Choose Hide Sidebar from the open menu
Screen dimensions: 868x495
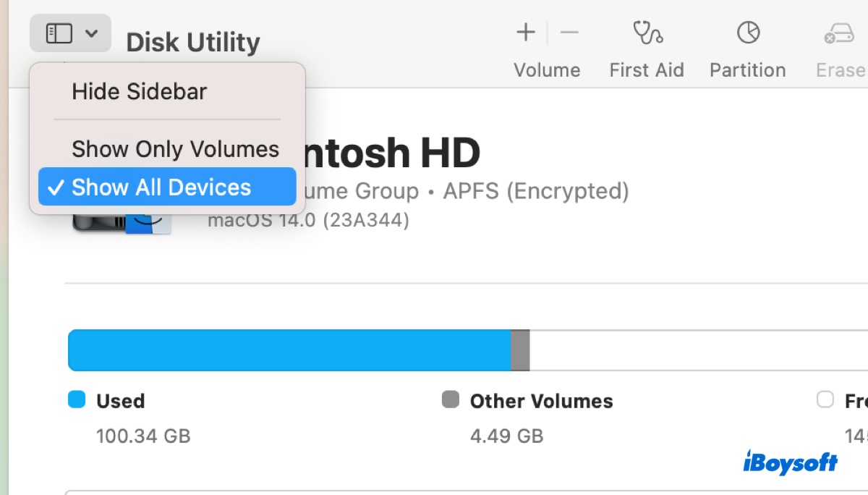(139, 91)
